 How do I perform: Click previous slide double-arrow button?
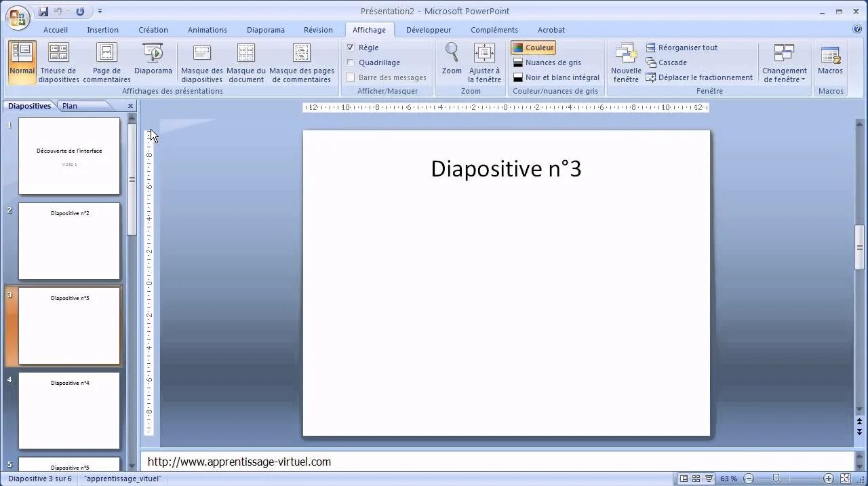coord(860,422)
